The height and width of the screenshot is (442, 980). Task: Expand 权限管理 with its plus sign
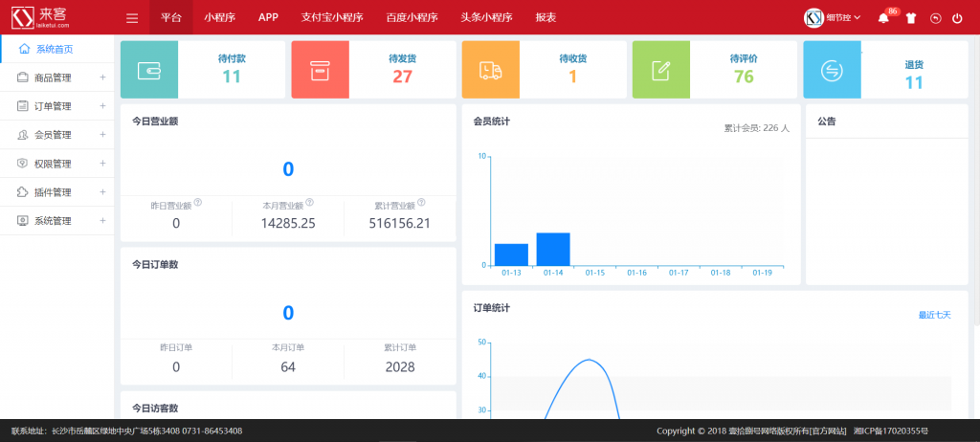click(102, 164)
